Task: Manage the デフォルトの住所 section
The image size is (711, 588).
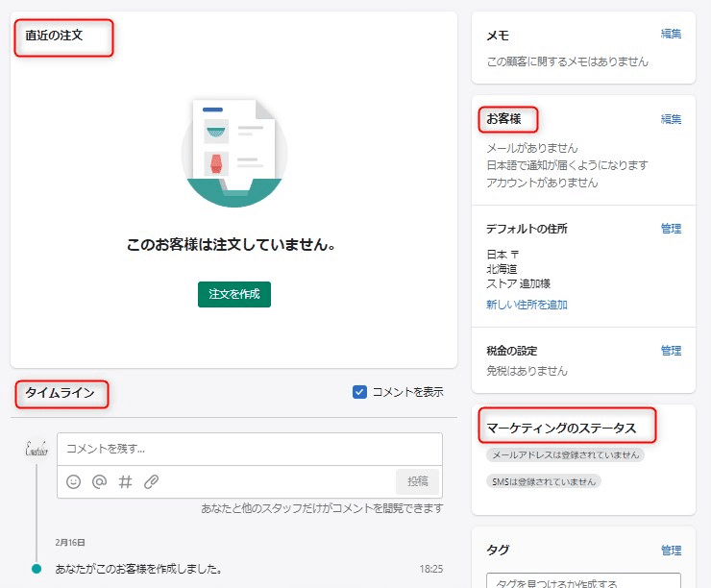Action: (671, 229)
